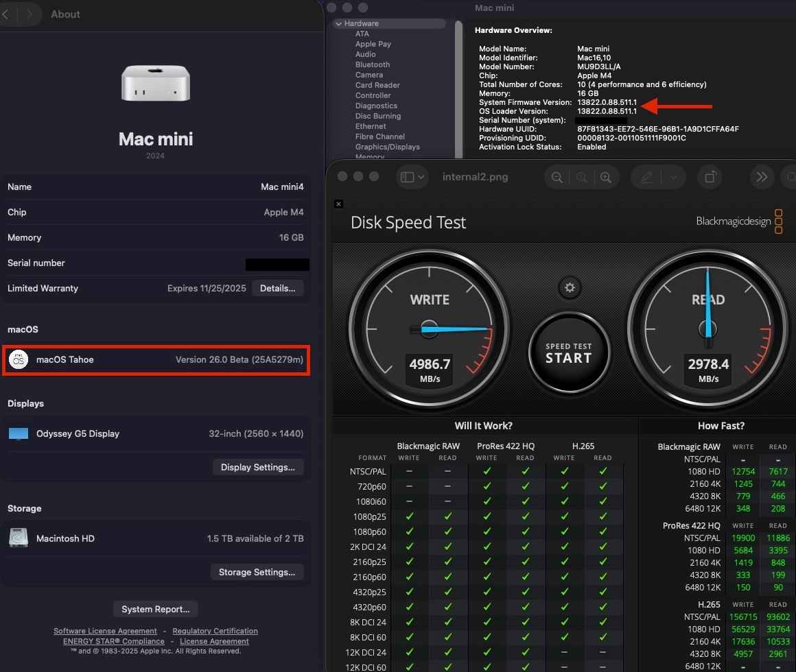Open Software License Agreement link

105,631
